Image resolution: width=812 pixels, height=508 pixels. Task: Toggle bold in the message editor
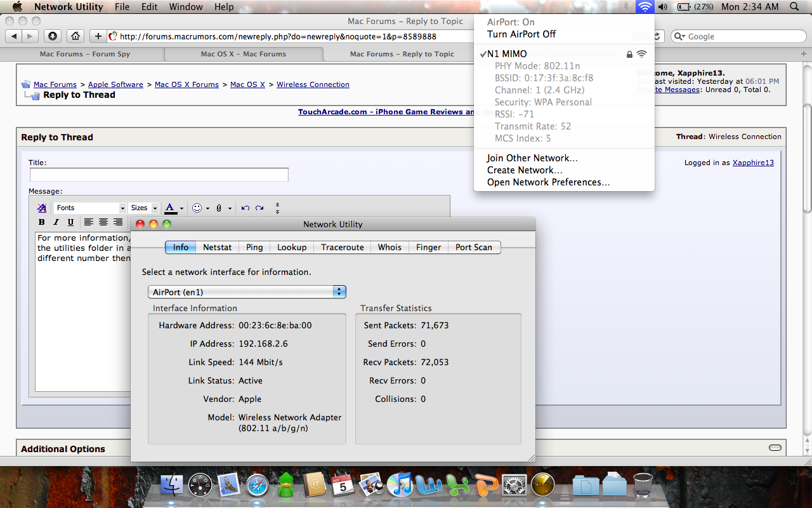(42, 222)
